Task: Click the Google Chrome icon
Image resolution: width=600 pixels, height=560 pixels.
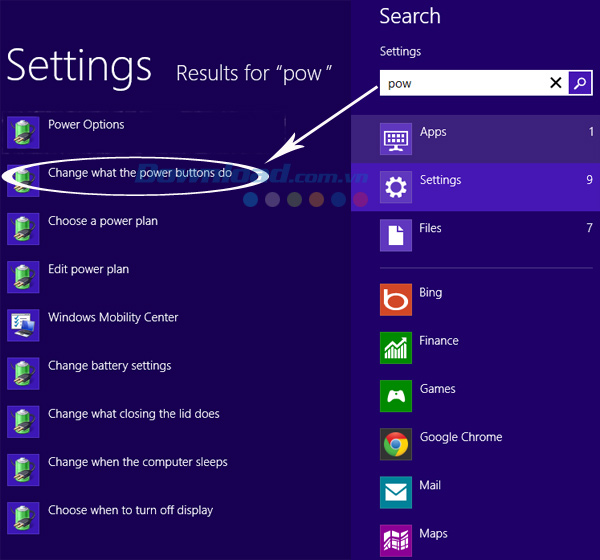Action: (396, 444)
